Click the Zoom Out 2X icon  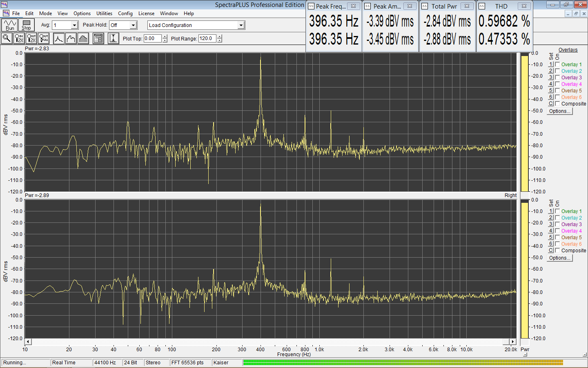(31, 38)
